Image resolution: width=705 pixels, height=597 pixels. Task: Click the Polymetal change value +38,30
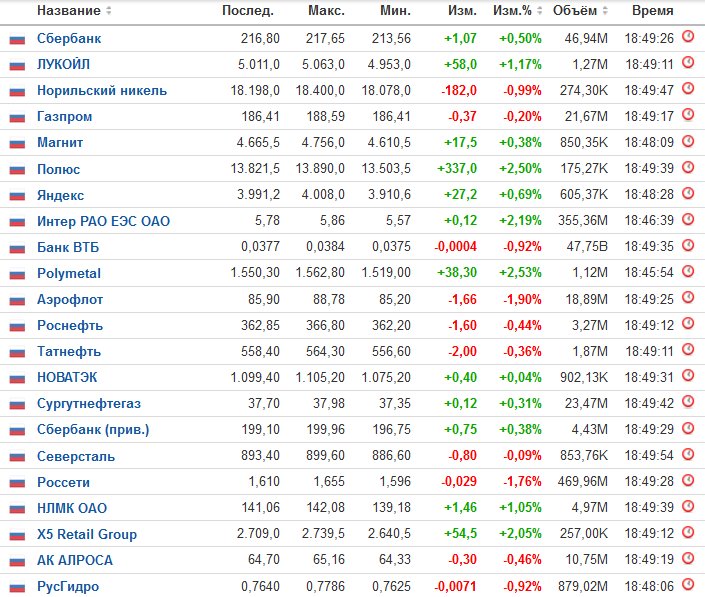(457, 272)
